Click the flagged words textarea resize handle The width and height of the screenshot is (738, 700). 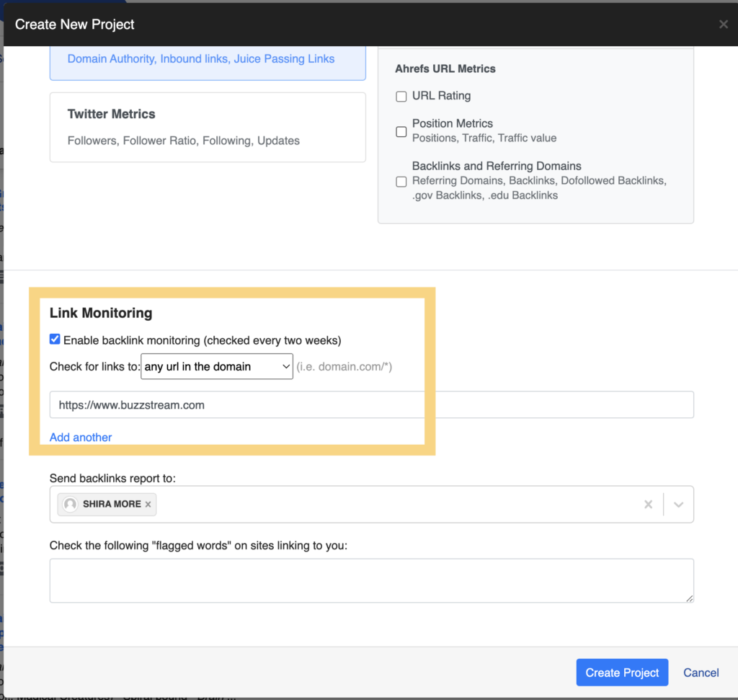(690, 598)
